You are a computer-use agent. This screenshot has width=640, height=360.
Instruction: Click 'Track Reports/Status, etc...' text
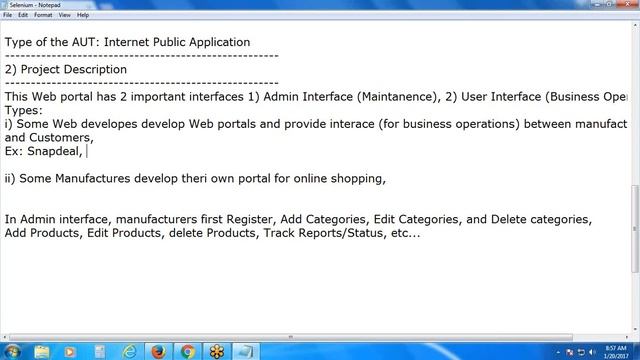pyautogui.click(x=342, y=233)
